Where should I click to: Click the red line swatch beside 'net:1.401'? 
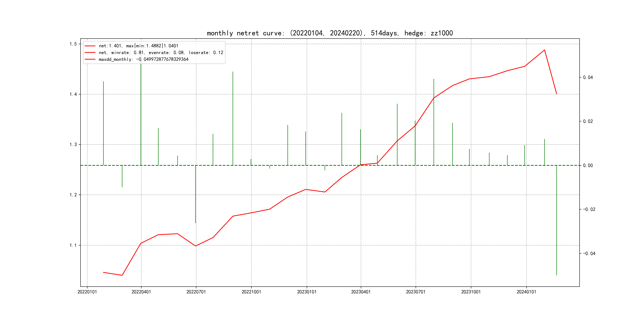90,46
